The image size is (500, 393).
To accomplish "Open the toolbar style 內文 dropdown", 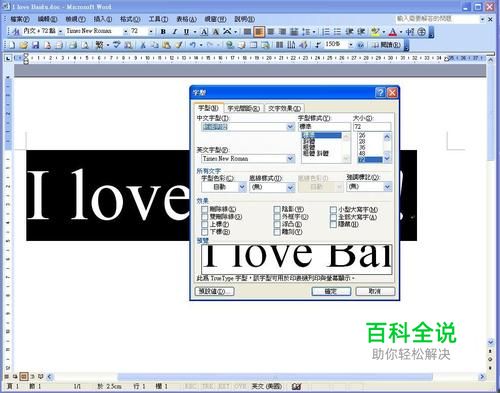I will click(60, 31).
